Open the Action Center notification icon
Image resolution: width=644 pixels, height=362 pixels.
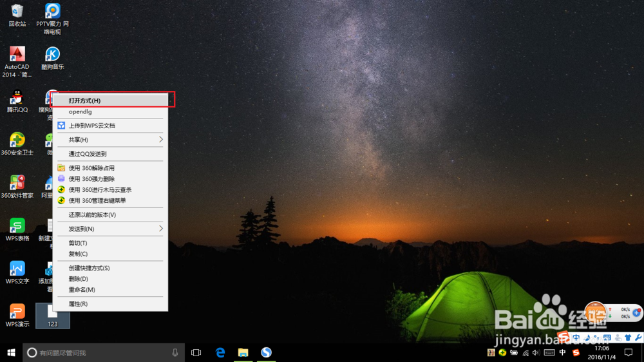click(x=629, y=352)
